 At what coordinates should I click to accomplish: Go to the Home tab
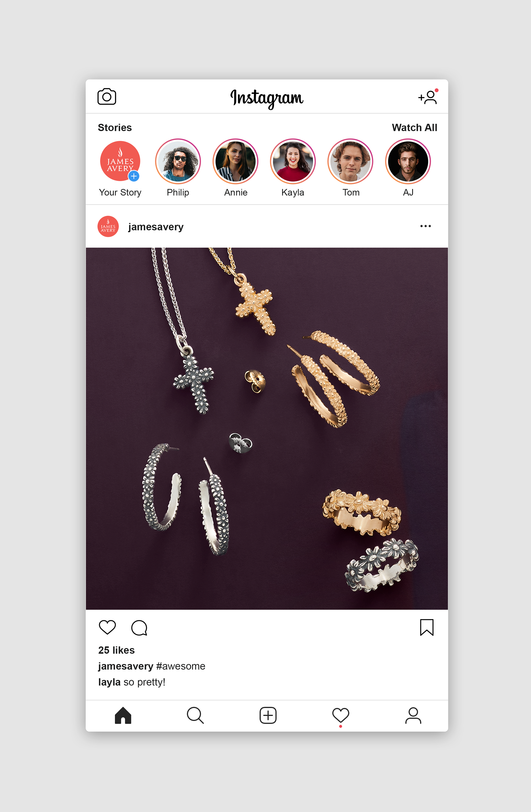[123, 715]
